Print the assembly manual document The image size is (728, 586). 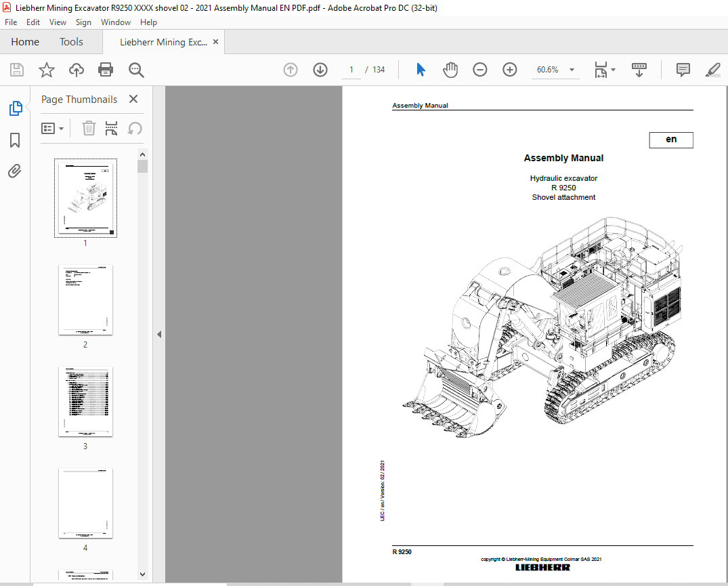coord(106,70)
